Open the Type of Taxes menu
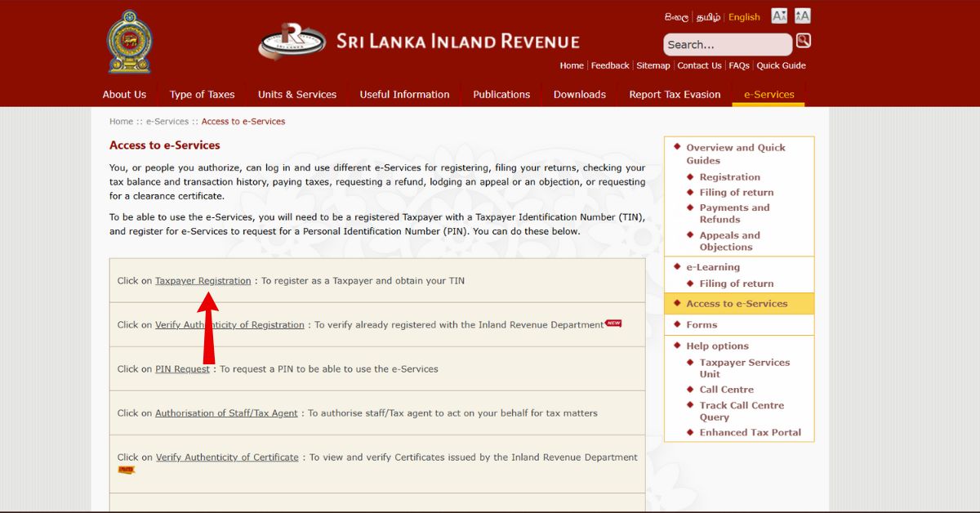 pyautogui.click(x=202, y=94)
